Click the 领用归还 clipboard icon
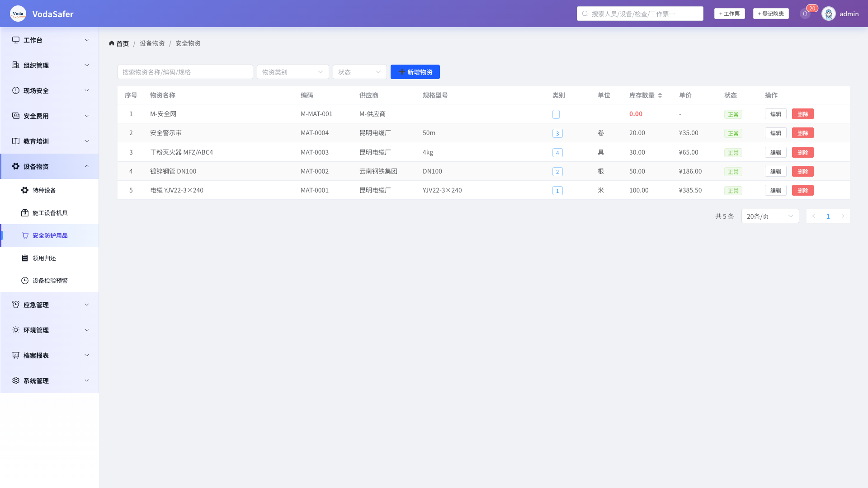The width and height of the screenshot is (868, 488). [25, 258]
